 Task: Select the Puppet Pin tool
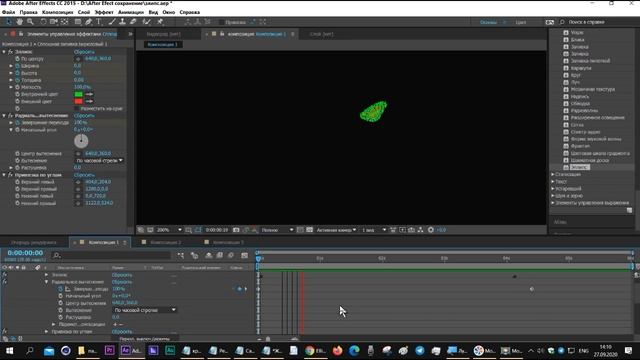(160, 22)
